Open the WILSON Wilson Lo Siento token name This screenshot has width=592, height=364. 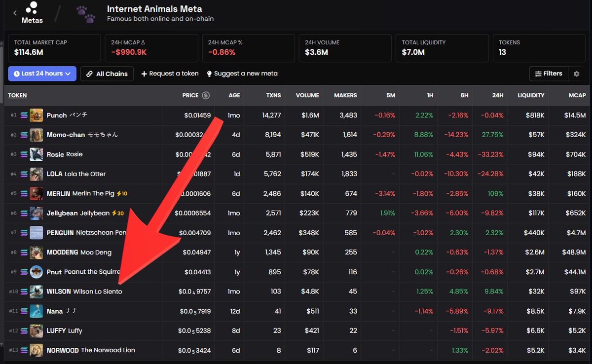[84, 291]
